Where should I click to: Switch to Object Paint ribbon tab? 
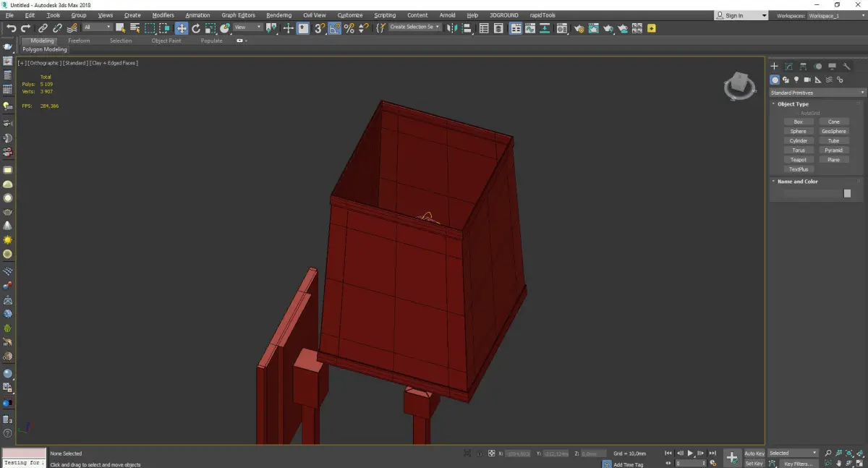[x=166, y=41]
